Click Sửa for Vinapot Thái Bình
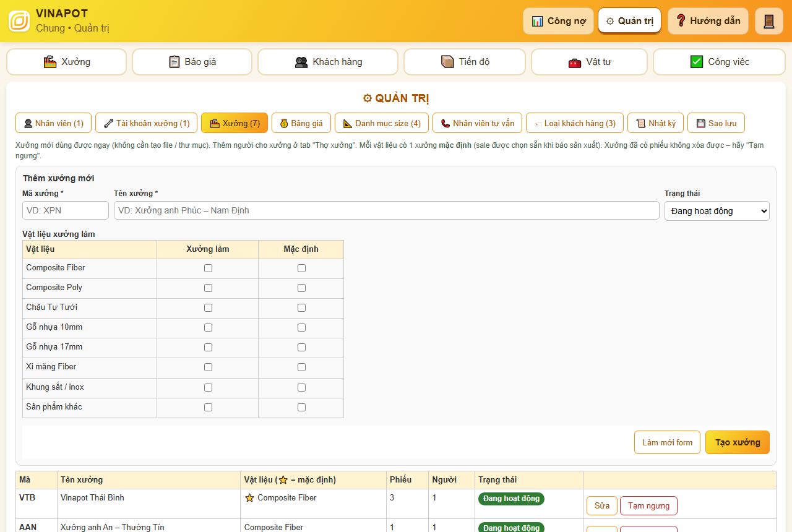 [602, 505]
